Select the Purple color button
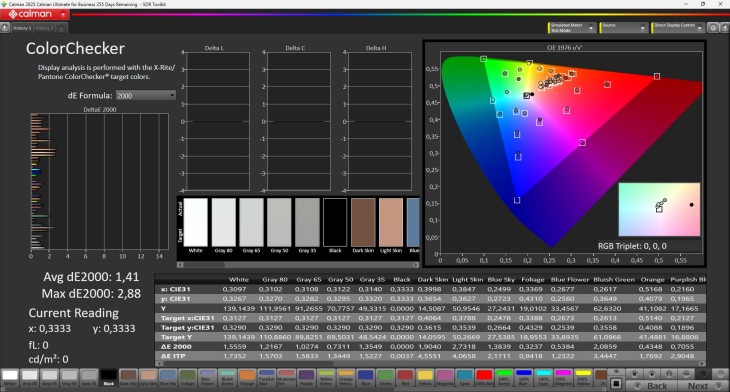The image size is (730, 392). point(306,378)
